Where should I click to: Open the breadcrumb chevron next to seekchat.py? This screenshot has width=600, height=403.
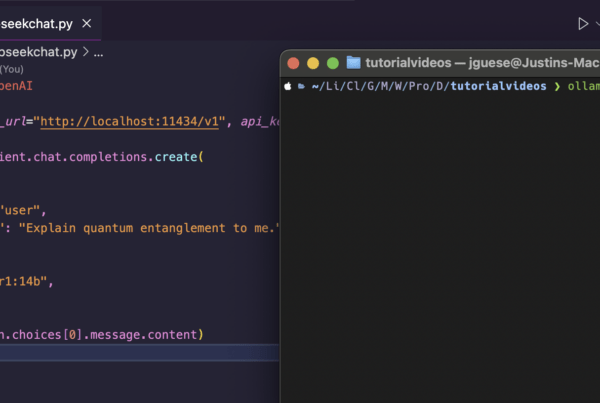click(x=86, y=52)
